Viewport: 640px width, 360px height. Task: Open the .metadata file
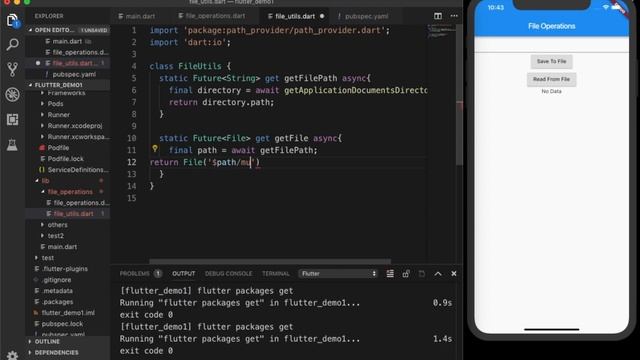tap(58, 291)
